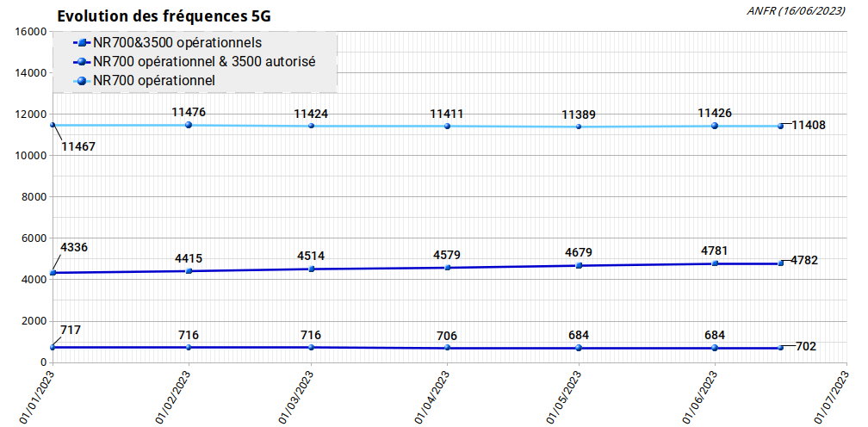Click data label 4579
The image size is (868, 427).
click(447, 255)
